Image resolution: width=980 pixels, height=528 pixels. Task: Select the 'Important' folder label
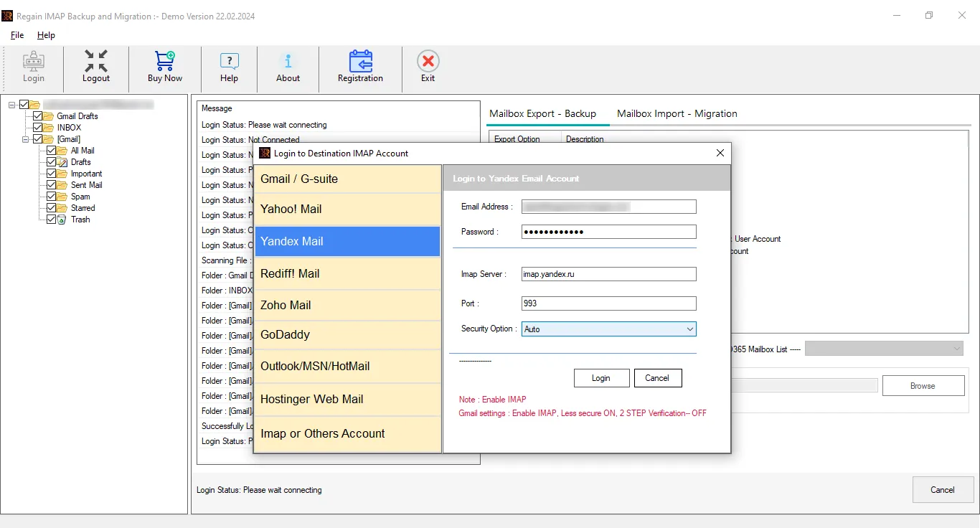point(86,174)
